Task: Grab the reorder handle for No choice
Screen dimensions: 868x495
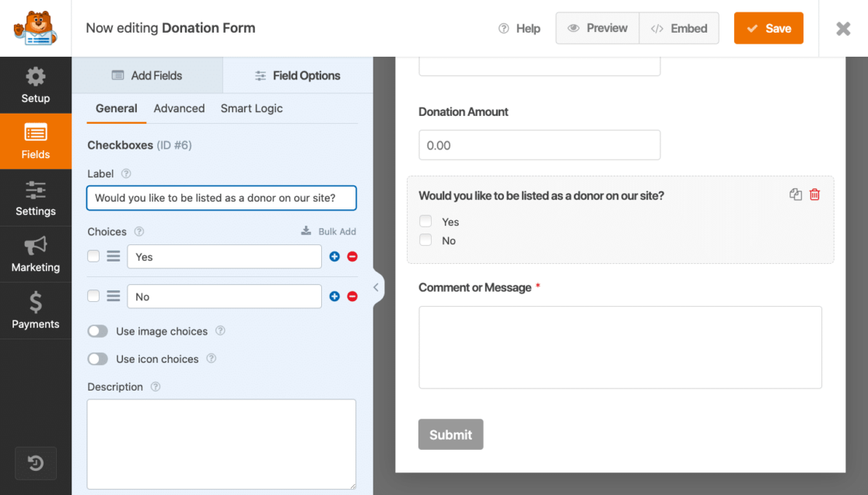Action: 114,297
